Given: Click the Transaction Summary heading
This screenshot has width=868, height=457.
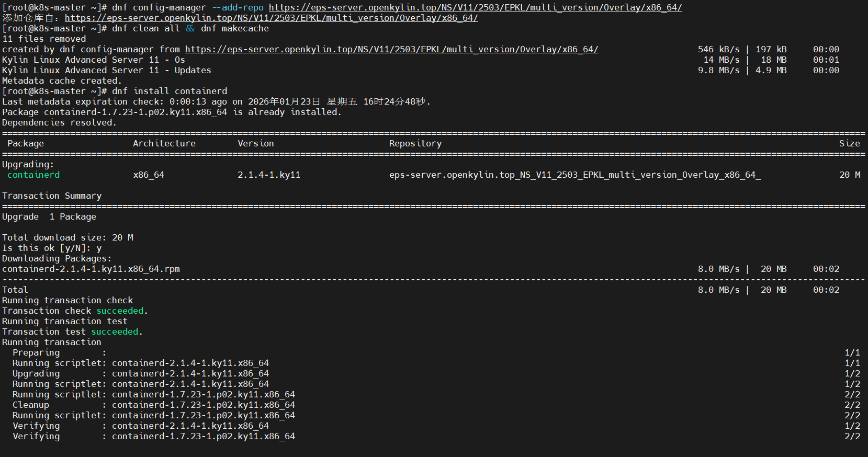Looking at the screenshot, I should 52,196.
